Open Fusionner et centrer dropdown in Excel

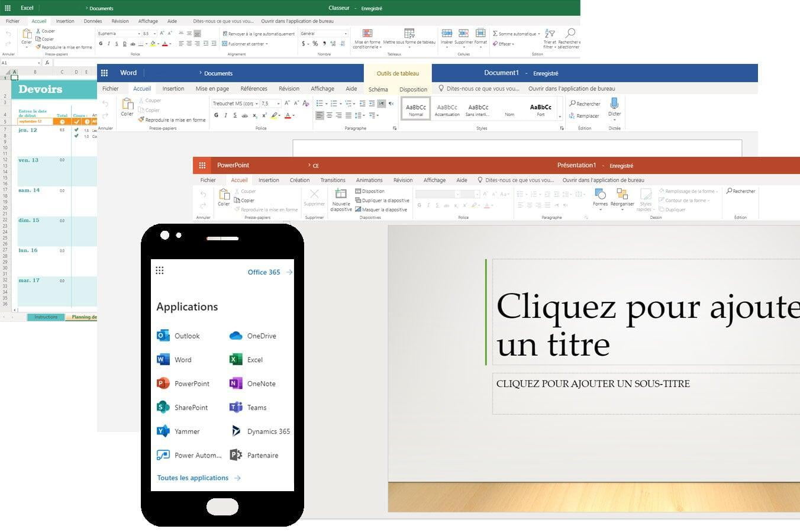[245, 44]
